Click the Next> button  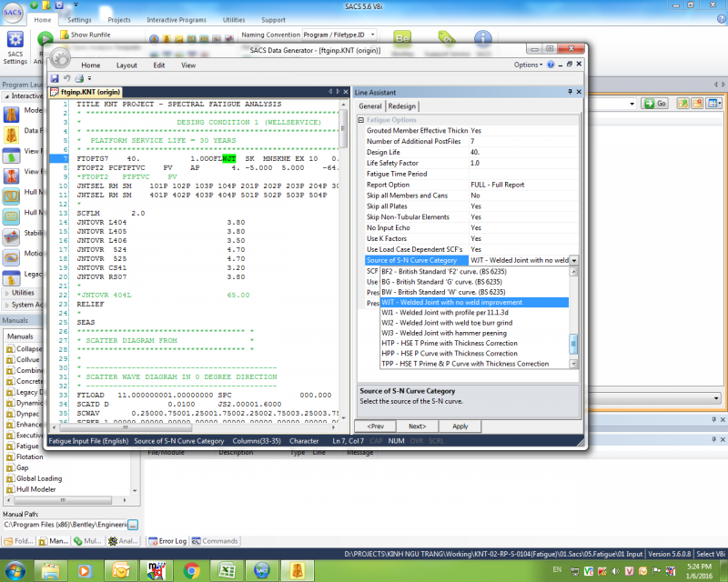tap(417, 426)
